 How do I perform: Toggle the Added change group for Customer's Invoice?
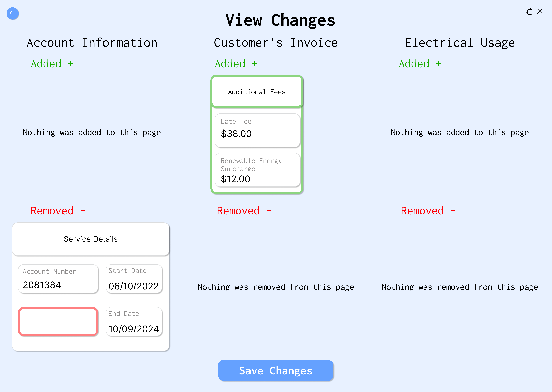[236, 63]
